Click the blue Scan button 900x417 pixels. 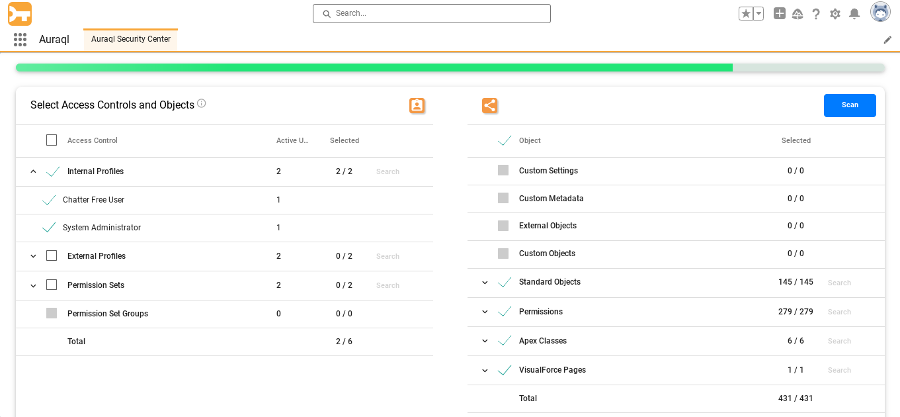849,105
